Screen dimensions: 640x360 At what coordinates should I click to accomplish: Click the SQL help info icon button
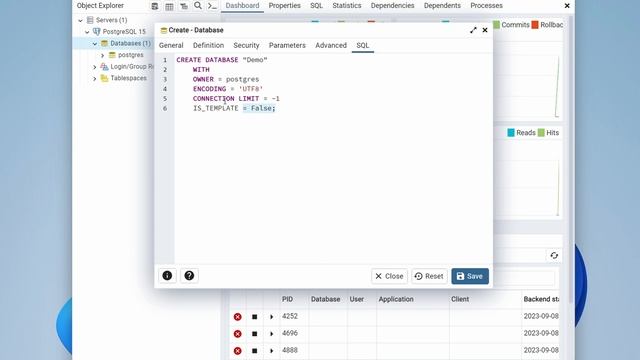click(167, 276)
